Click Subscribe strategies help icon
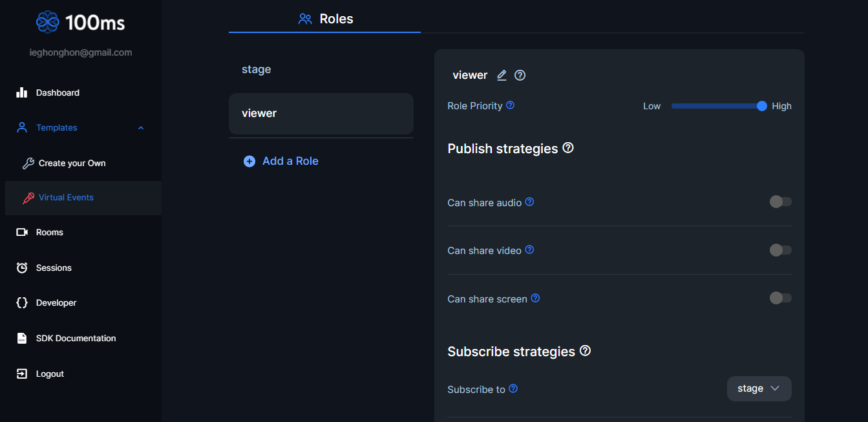This screenshot has width=868, height=422. 585,351
